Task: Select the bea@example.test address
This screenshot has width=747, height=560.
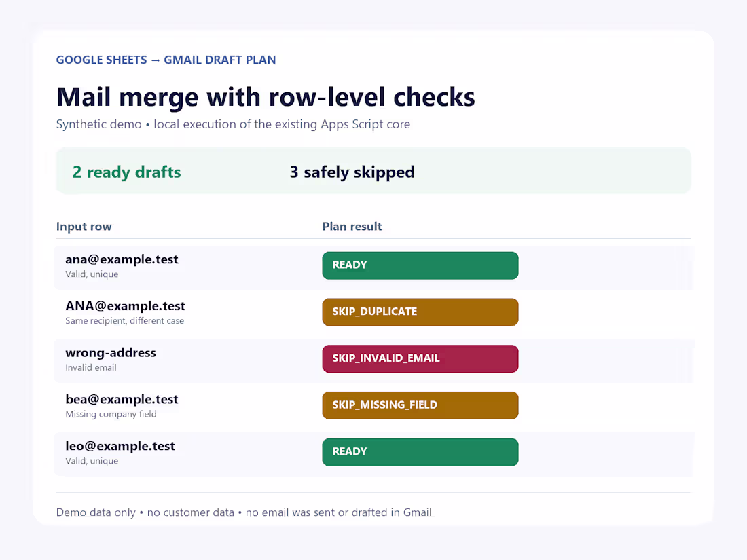Action: tap(122, 400)
